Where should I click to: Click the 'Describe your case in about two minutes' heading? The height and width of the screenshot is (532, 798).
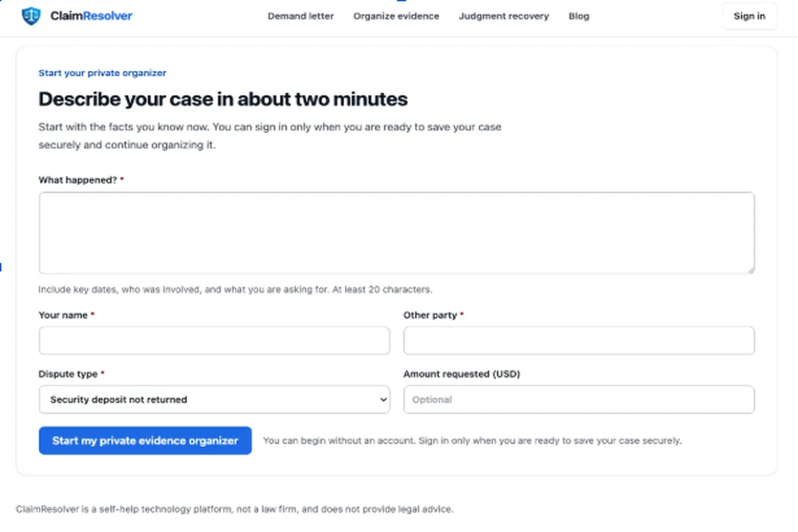[223, 99]
